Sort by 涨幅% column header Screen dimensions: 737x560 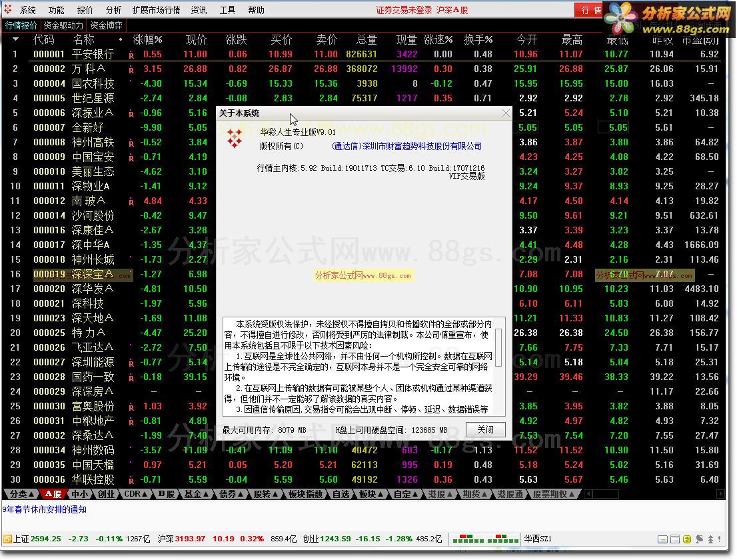coord(147,40)
